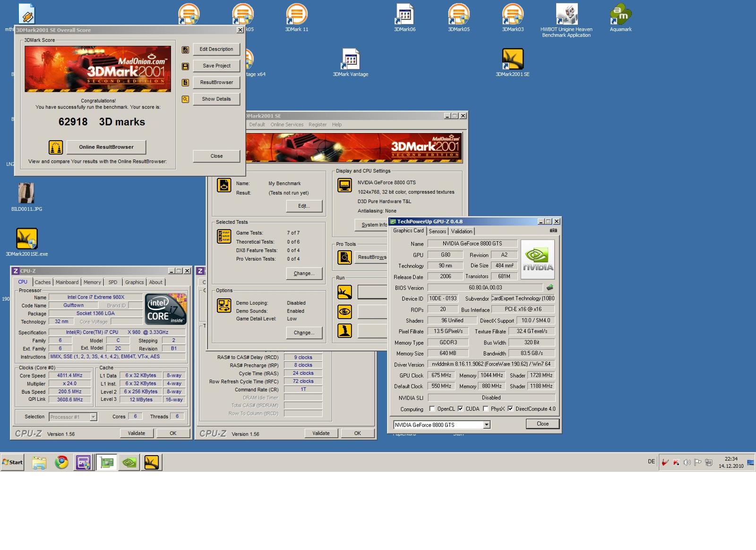Launch HWBOT Unigine Heaven Benchmark shortcut
The width and height of the screenshot is (756, 550).
[x=567, y=20]
